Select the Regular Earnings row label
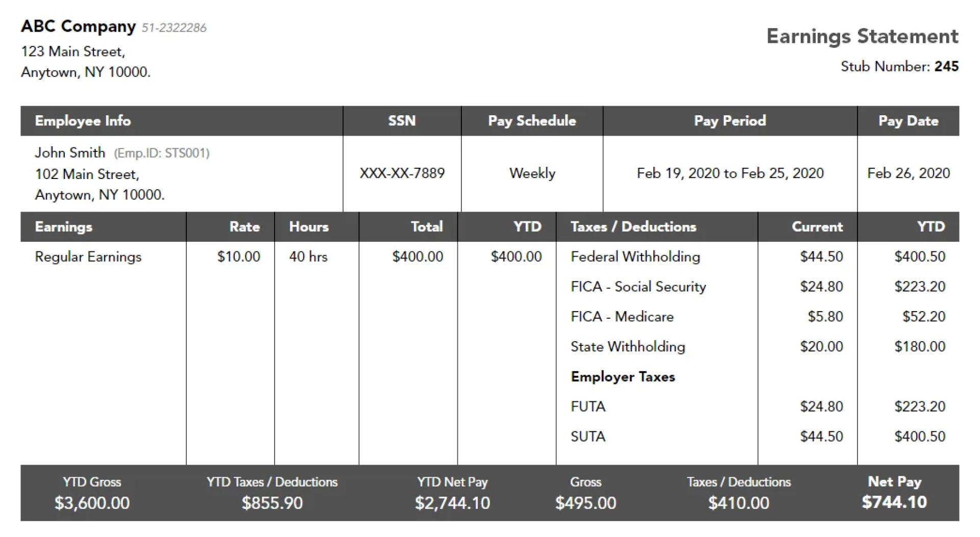The image size is (980, 537). tap(88, 257)
